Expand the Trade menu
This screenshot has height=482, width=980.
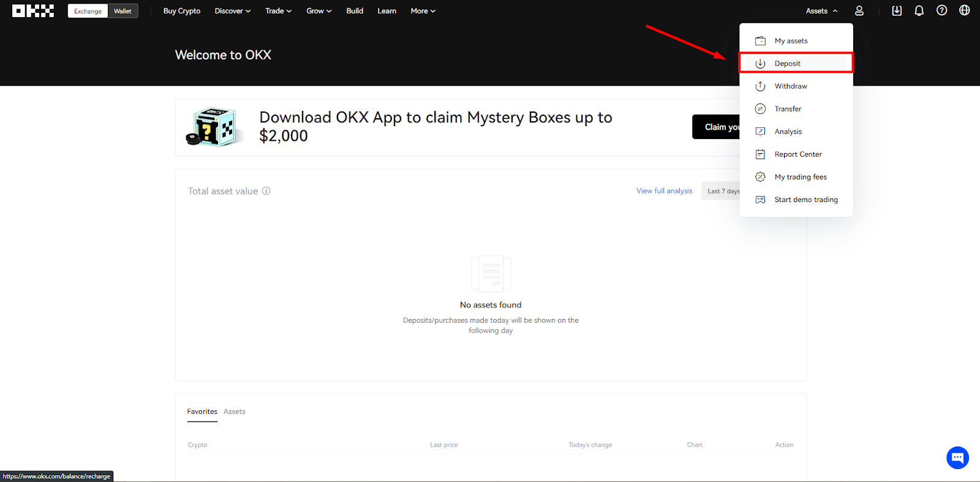click(x=279, y=11)
